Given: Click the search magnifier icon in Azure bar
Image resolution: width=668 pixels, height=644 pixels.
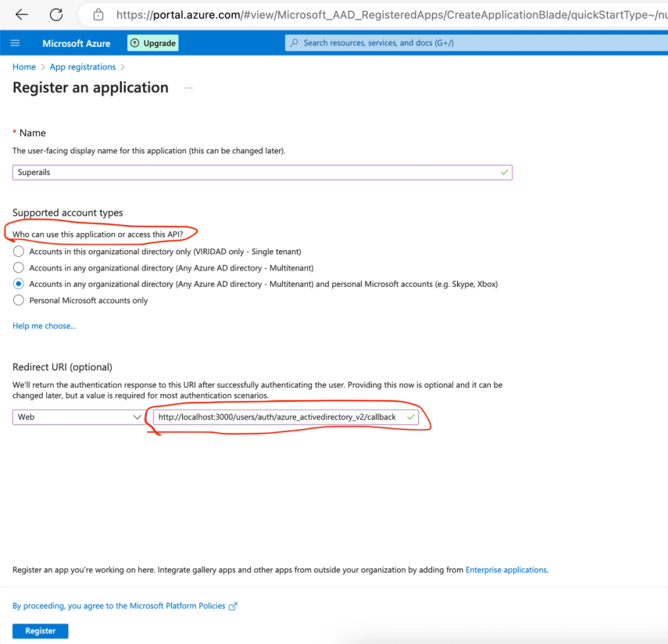Looking at the screenshot, I should [x=295, y=43].
